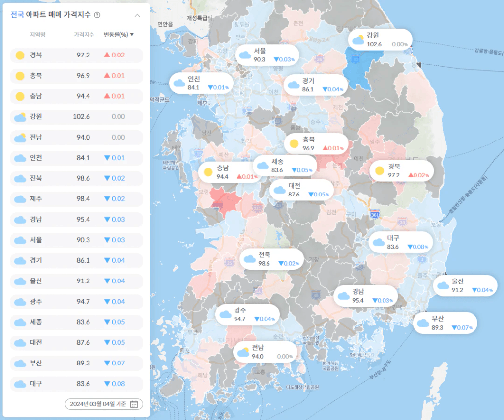Click the 대구 row cloud icon in list
The image size is (504, 420).
[20, 384]
